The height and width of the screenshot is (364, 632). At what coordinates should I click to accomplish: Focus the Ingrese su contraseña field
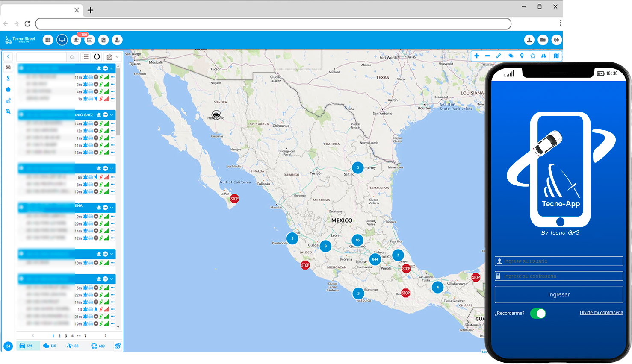tap(559, 276)
